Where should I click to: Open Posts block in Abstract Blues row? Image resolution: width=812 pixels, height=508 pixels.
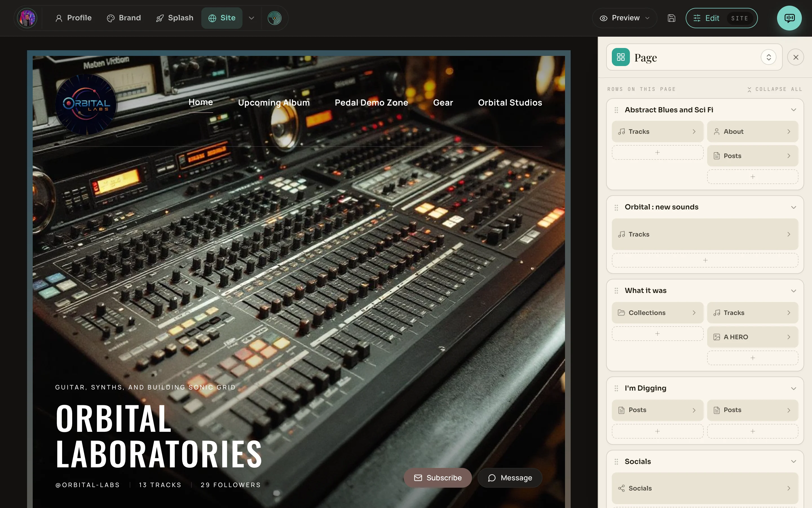point(753,156)
